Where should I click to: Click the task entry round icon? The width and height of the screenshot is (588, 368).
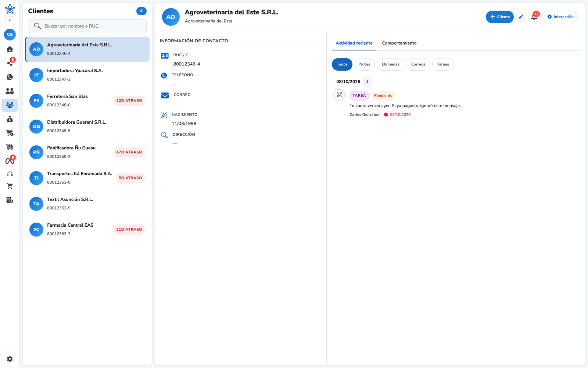[x=339, y=95]
